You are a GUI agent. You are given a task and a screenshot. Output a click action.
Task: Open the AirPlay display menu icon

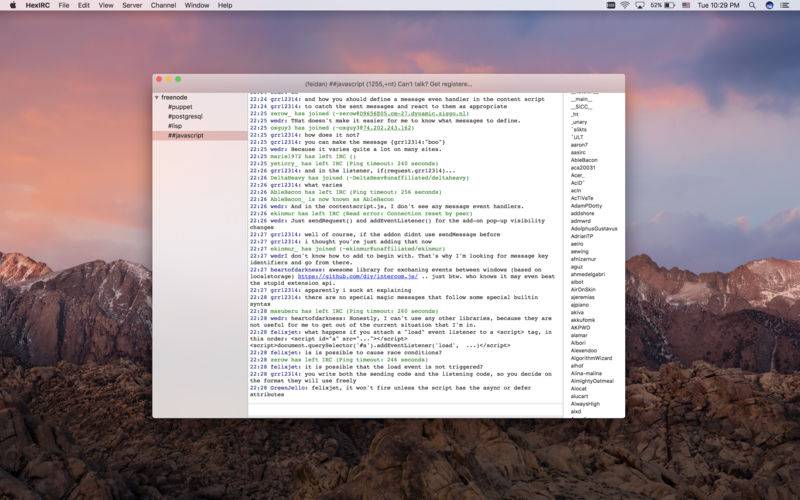[x=639, y=5]
